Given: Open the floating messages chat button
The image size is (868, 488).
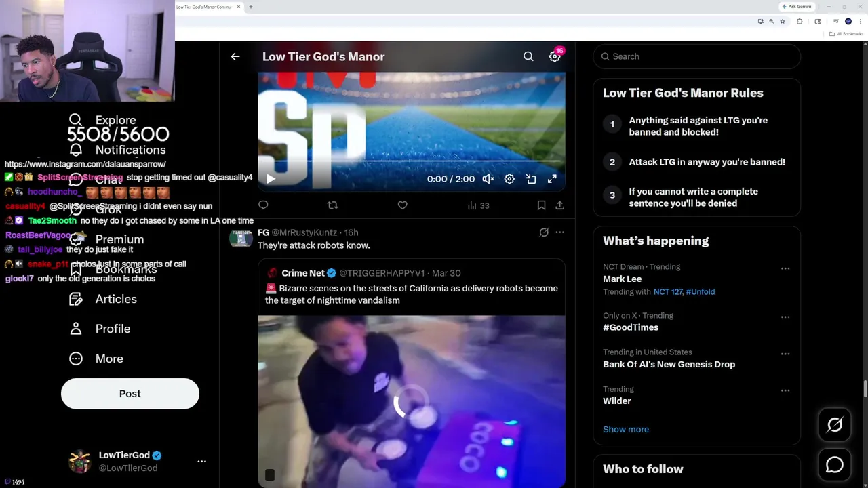Looking at the screenshot, I should pos(835,465).
